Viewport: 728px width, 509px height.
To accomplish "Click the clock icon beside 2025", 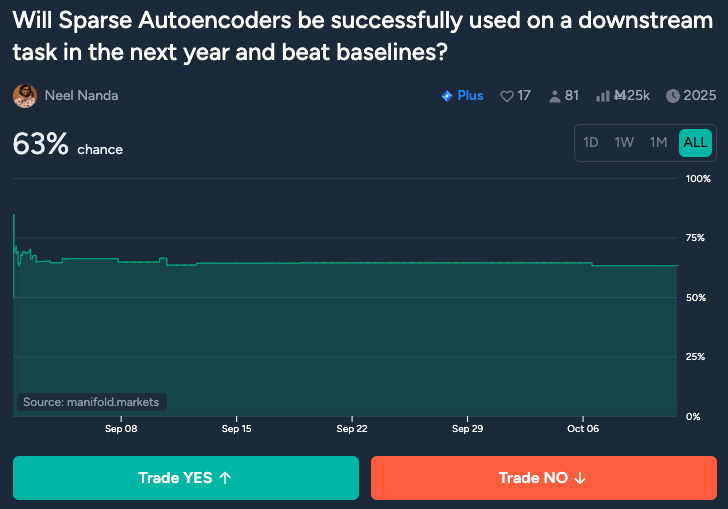I will pos(672,96).
